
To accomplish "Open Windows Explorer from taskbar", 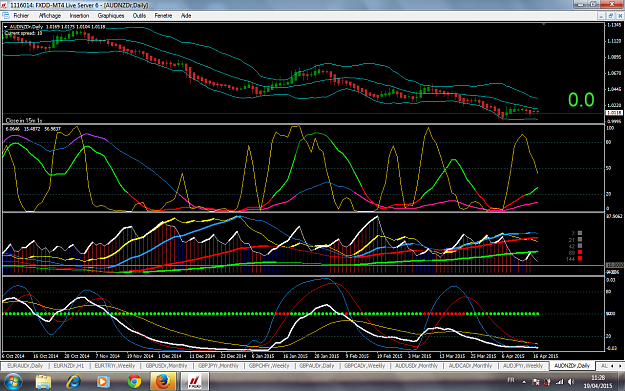I will [x=43, y=381].
